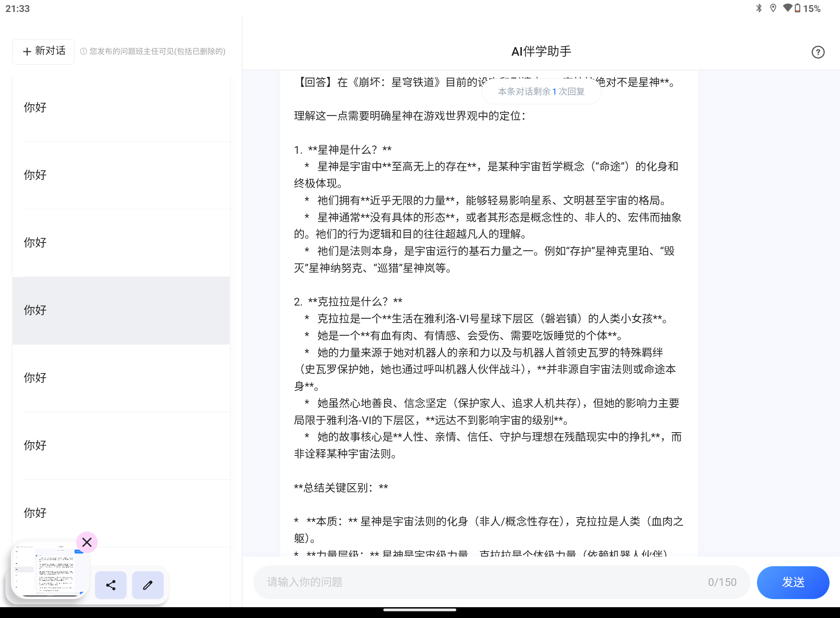Tap the Wi-Fi status icon

pos(788,8)
